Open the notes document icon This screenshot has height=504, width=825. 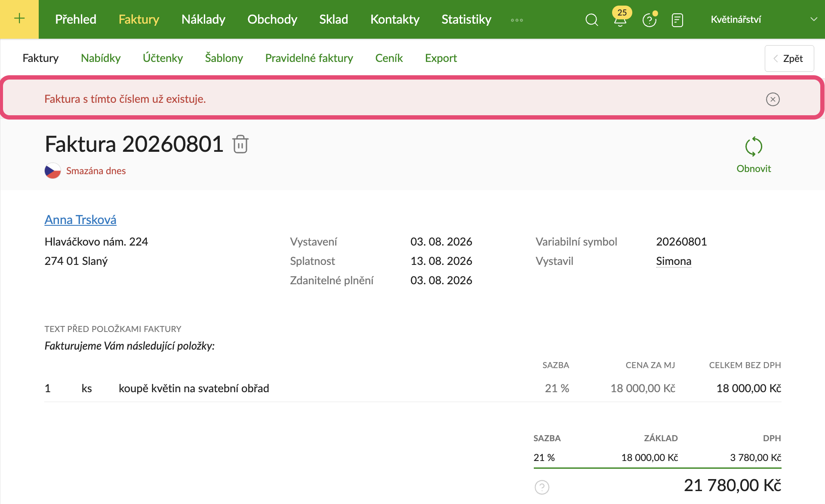[677, 20]
